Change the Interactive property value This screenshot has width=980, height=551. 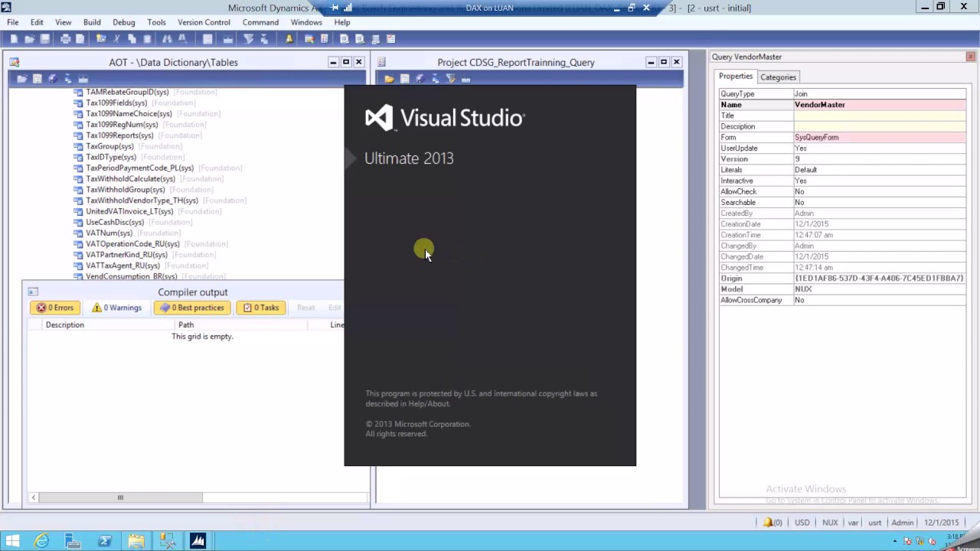point(879,181)
